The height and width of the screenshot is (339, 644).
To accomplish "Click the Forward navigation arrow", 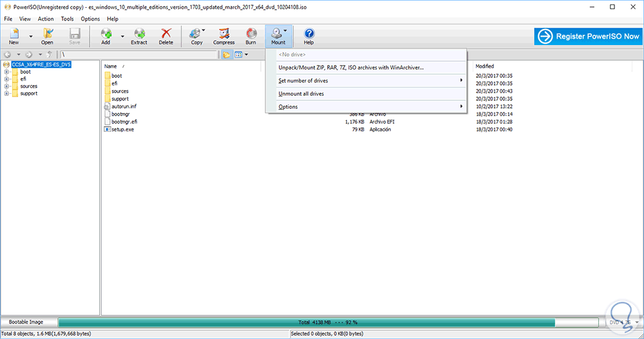I will 29,55.
